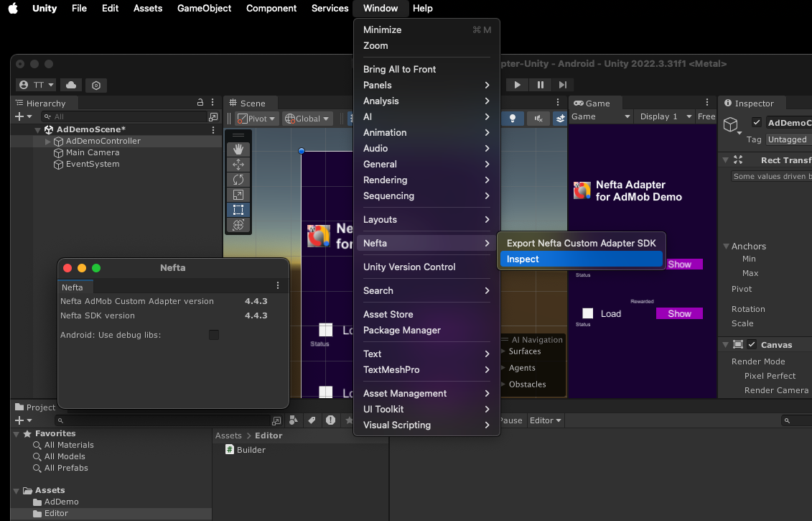Open the Layouts submenu
The height and width of the screenshot is (521, 812).
tap(426, 219)
